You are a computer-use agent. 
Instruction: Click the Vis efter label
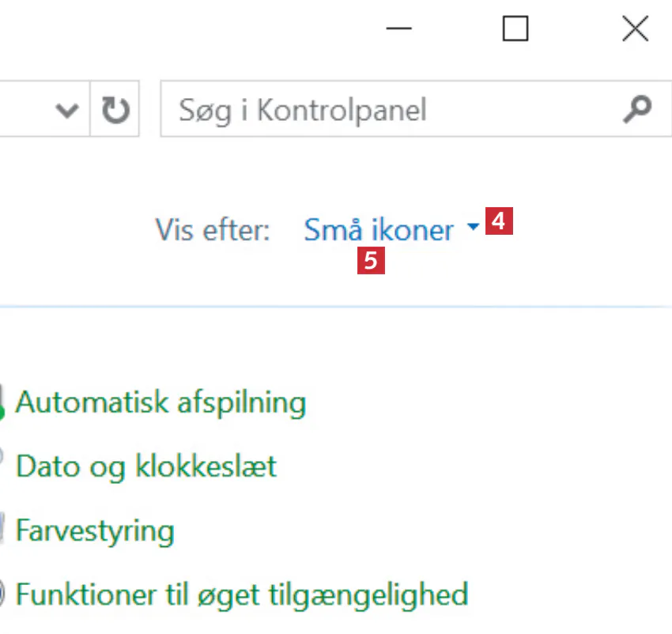(213, 230)
